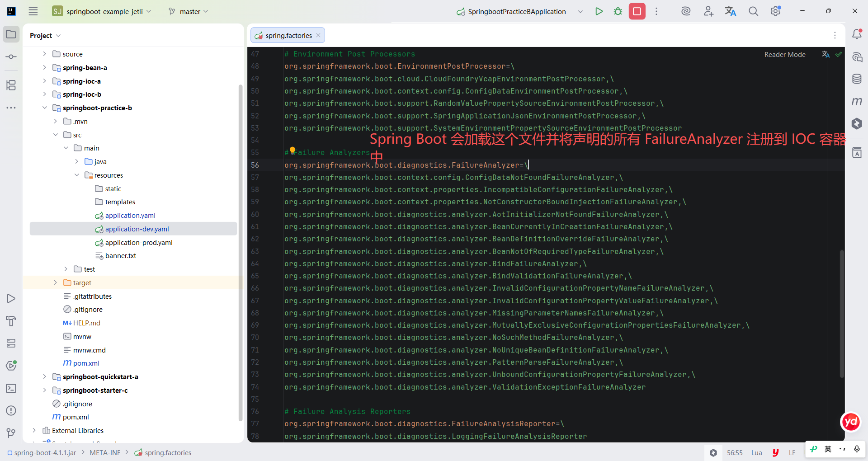The height and width of the screenshot is (461, 868).
Task: Close the spring.factories tab
Action: pyautogui.click(x=318, y=35)
